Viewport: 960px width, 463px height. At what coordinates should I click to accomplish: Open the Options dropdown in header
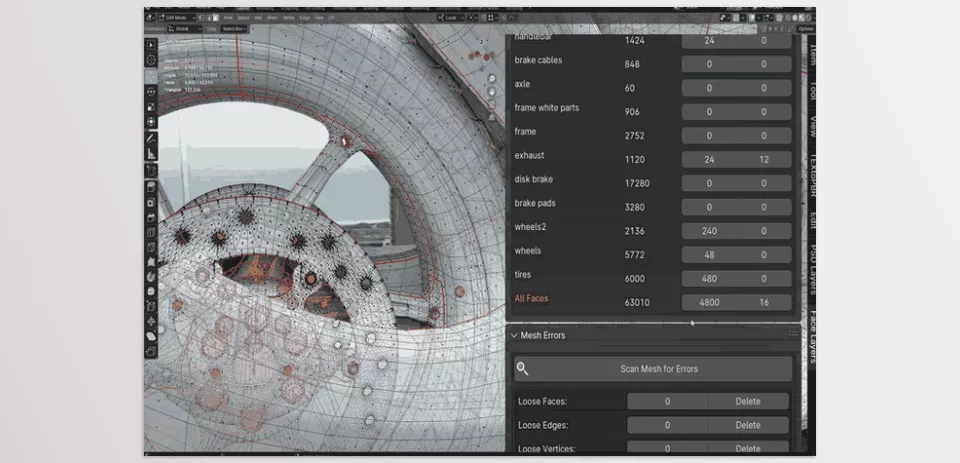pos(805,29)
